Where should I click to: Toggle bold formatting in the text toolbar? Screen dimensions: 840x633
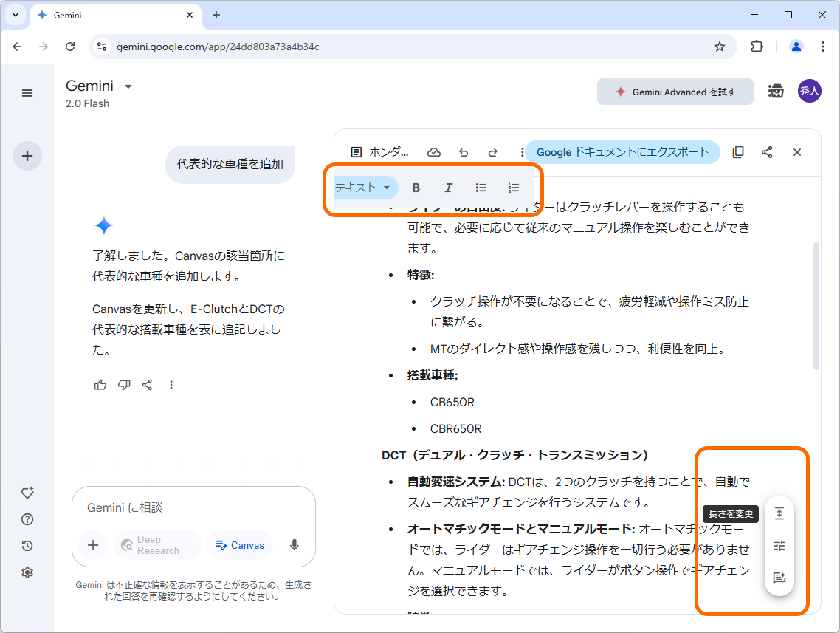(x=416, y=188)
